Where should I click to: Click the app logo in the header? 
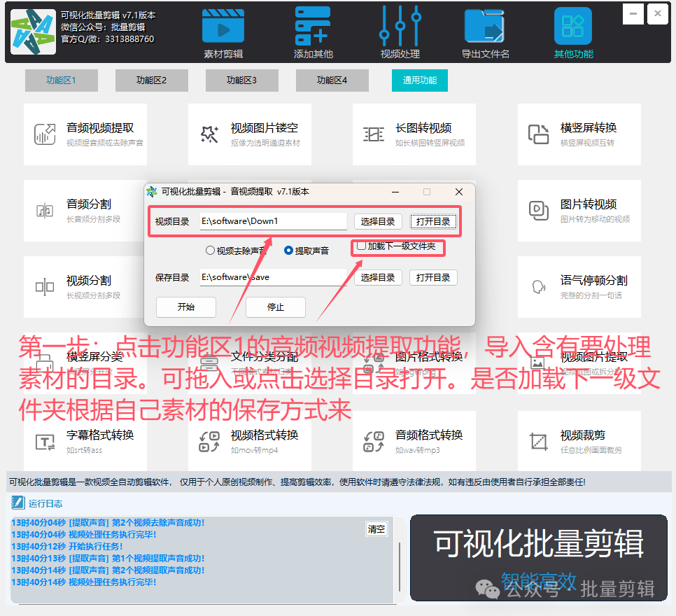pos(33,32)
